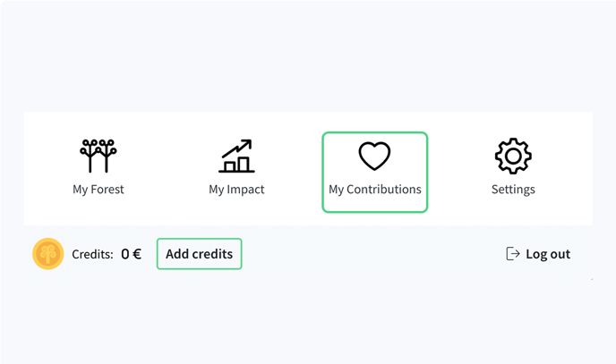Screen dimensions: 616x364
Task: Click the log out door-arrow icon
Action: coord(513,254)
